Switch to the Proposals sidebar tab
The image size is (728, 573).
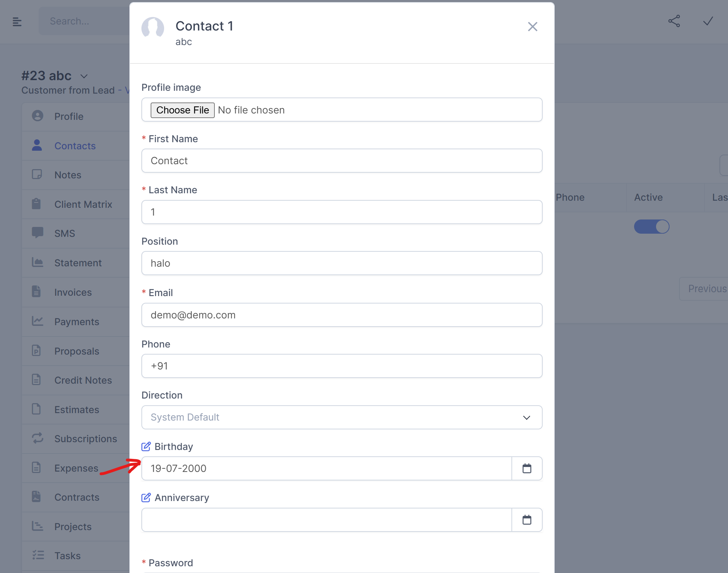click(x=77, y=351)
